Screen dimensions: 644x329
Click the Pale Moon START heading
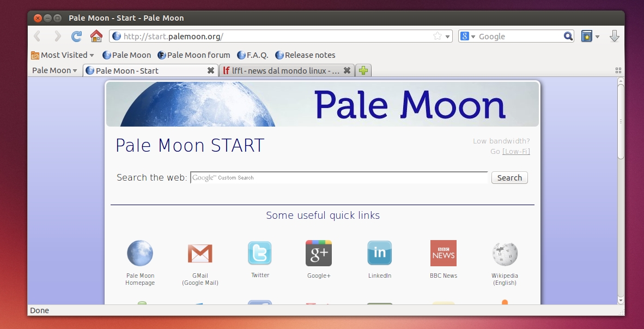[190, 146]
